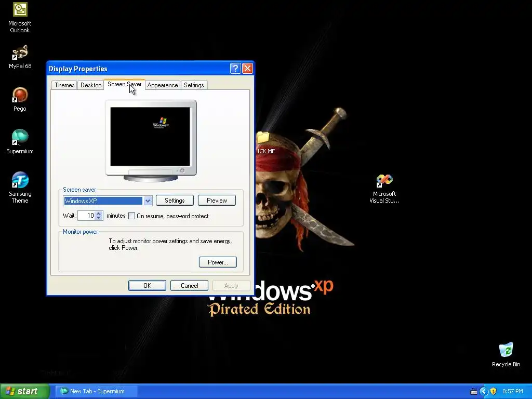
Task: Increase wait minutes with up arrow
Action: [x=99, y=214]
